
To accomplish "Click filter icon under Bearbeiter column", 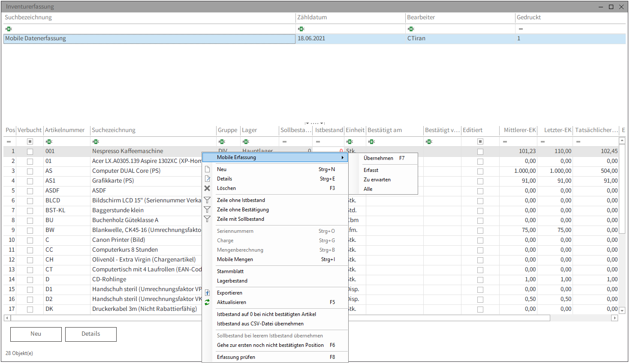I will click(x=411, y=29).
